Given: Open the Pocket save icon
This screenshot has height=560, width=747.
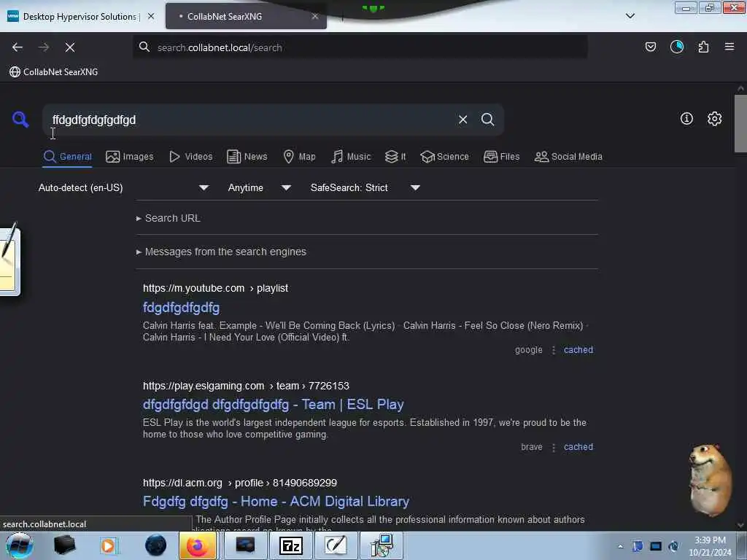Looking at the screenshot, I should (650, 47).
